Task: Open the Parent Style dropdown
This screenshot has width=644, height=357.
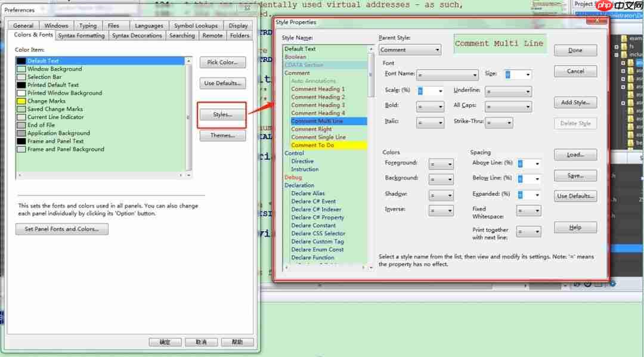Action: point(410,50)
